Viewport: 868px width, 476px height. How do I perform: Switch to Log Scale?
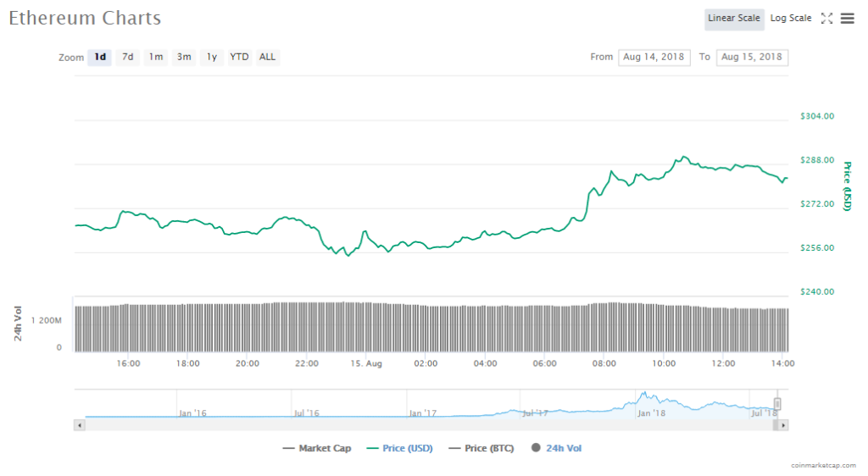point(790,19)
